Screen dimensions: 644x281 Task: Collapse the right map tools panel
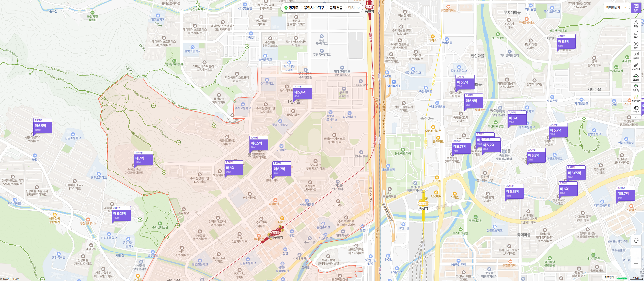pos(636,117)
